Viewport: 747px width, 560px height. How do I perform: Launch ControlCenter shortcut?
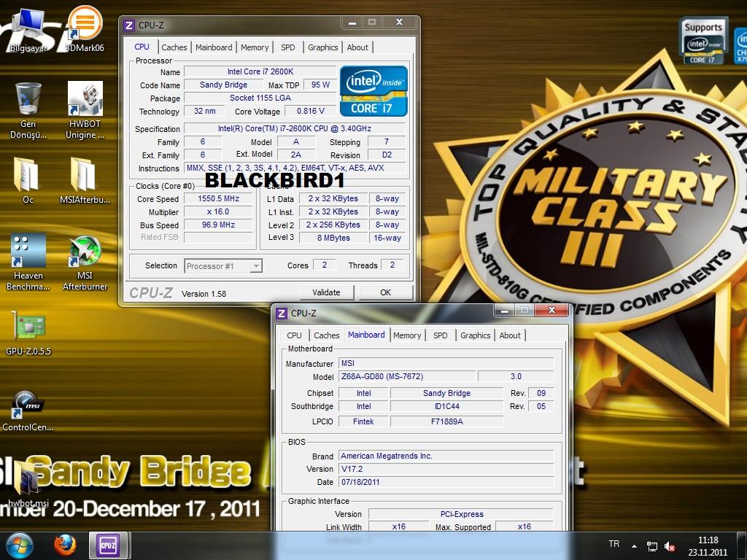28,411
